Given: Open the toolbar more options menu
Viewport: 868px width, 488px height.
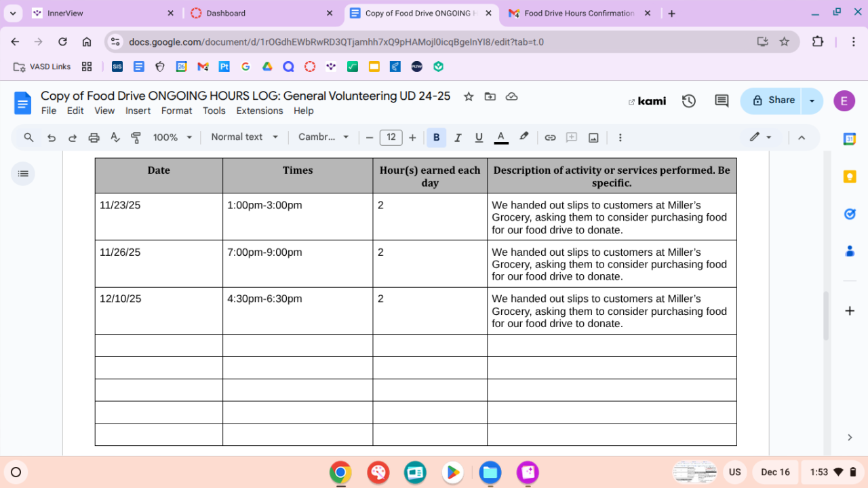Looking at the screenshot, I should (620, 138).
